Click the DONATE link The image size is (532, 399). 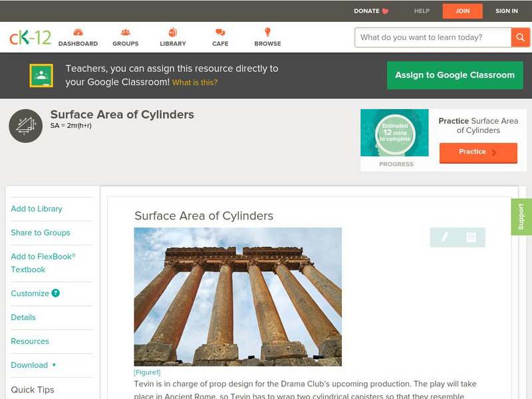pyautogui.click(x=366, y=11)
